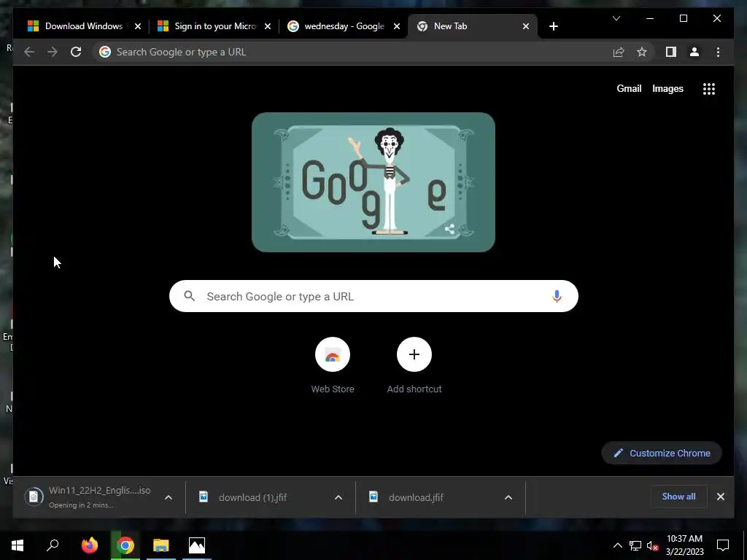Open the Chrome profile icon
Image resolution: width=747 pixels, height=560 pixels.
point(694,52)
